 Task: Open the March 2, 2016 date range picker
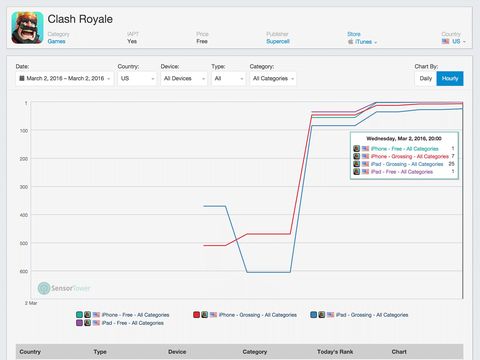(65, 79)
